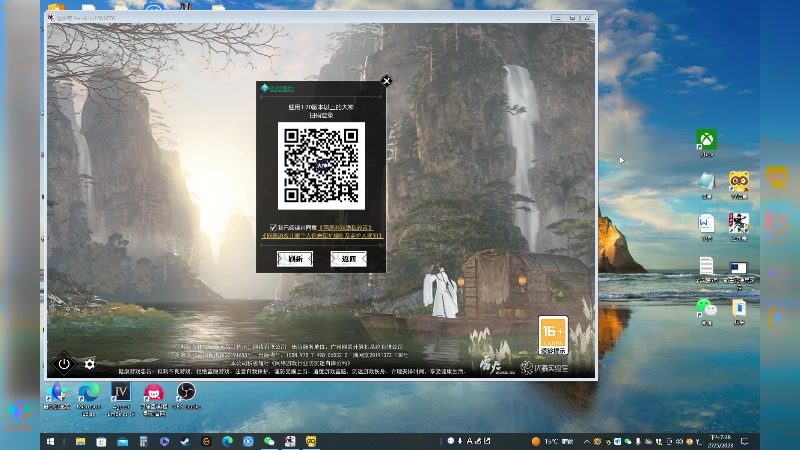Click the microphone tray icon
800x450 pixels.
pos(638,441)
